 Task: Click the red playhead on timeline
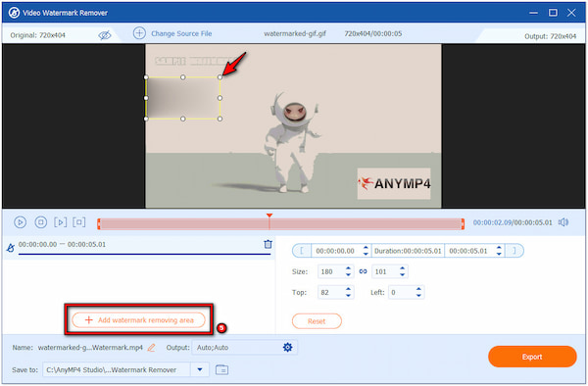[x=269, y=216]
